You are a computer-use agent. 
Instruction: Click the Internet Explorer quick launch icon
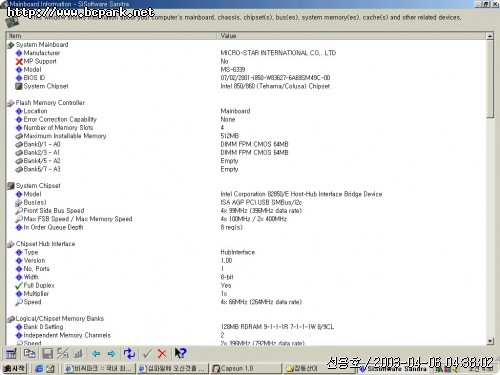pyautogui.click(x=39, y=368)
